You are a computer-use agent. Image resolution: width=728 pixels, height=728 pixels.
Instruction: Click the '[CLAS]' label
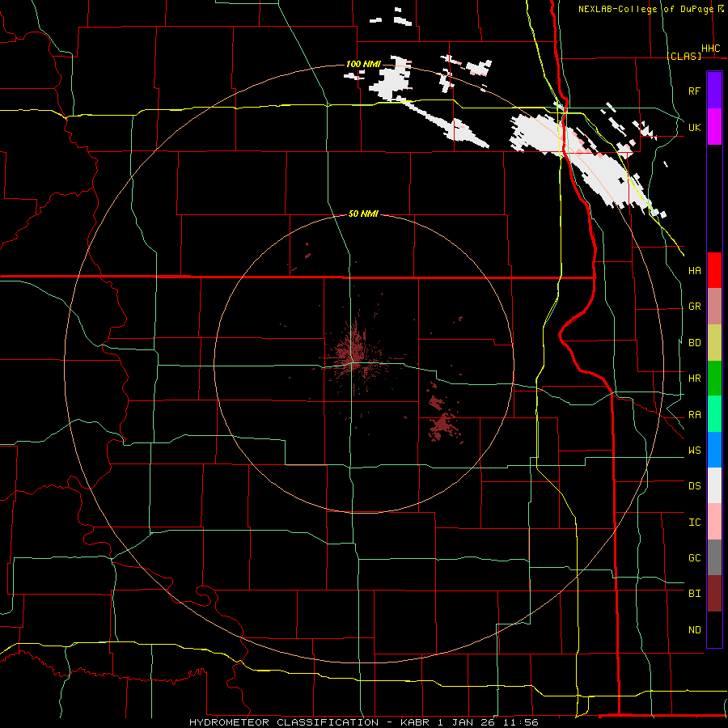(684, 56)
